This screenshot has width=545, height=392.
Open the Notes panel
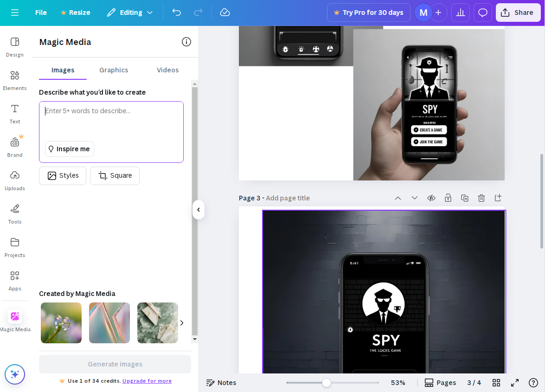(221, 383)
